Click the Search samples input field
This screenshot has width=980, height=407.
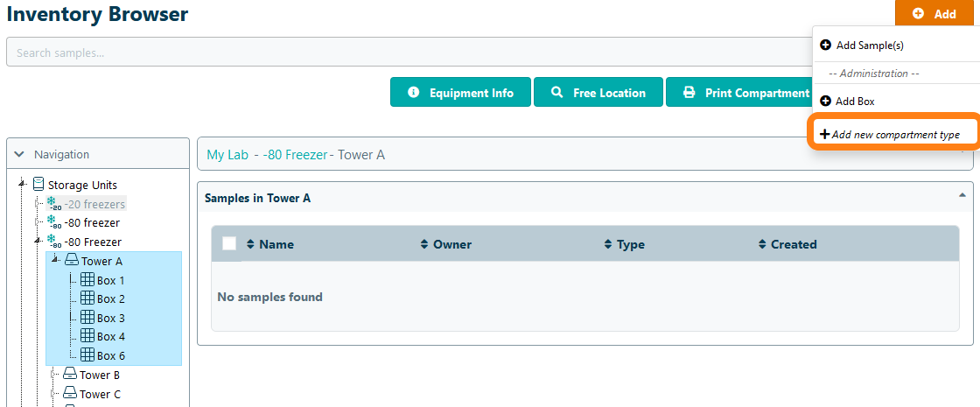click(x=402, y=53)
